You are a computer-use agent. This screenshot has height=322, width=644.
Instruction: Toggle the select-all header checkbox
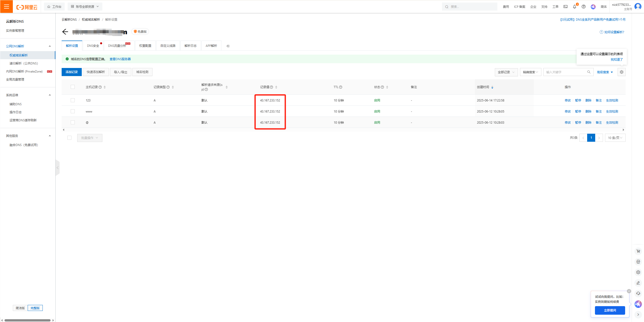point(73,87)
